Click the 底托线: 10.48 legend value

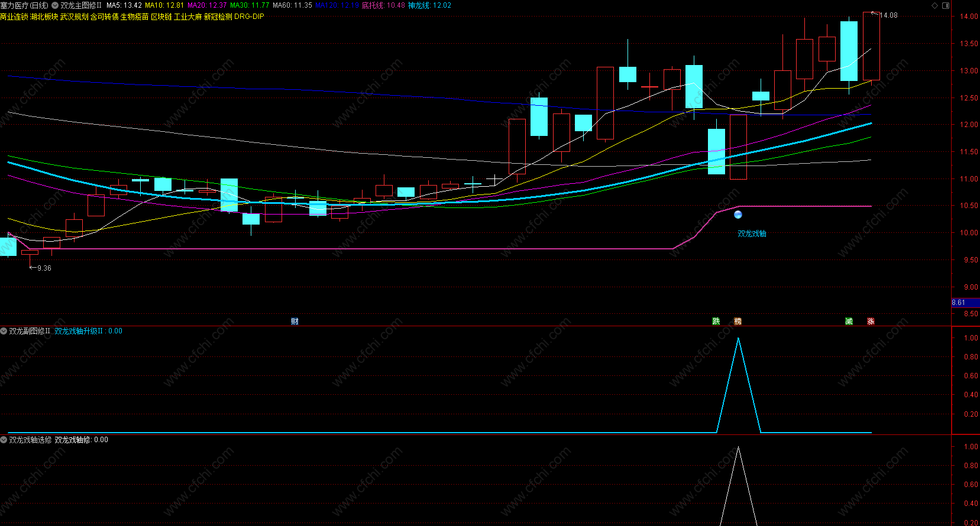tap(383, 5)
